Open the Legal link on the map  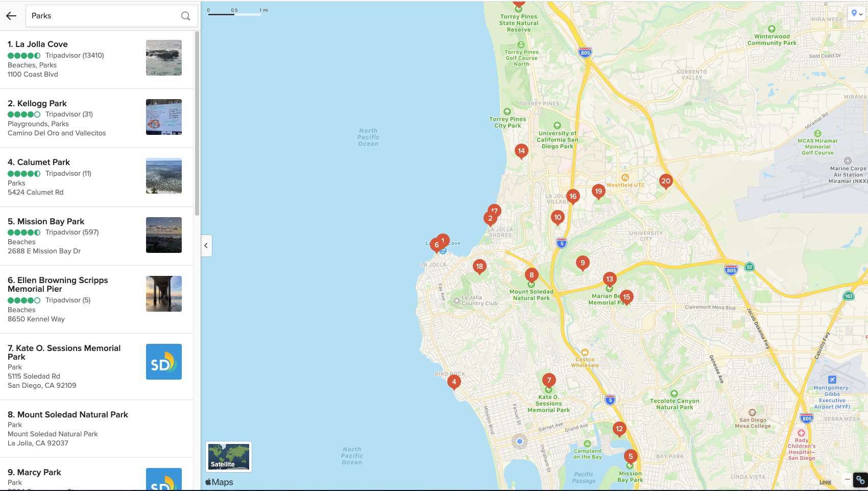[x=825, y=482]
